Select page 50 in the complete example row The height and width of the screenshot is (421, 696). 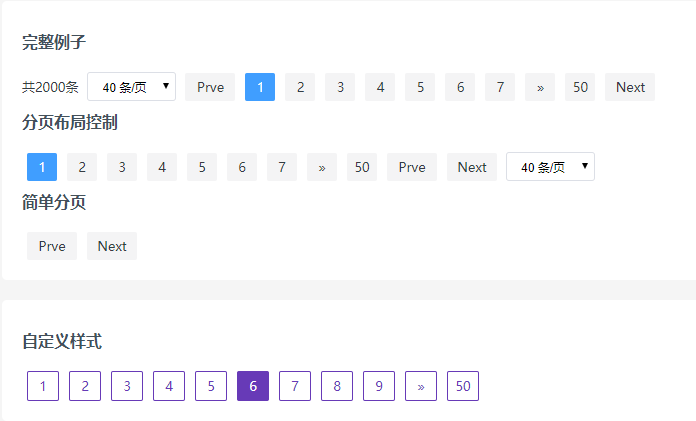[x=580, y=87]
